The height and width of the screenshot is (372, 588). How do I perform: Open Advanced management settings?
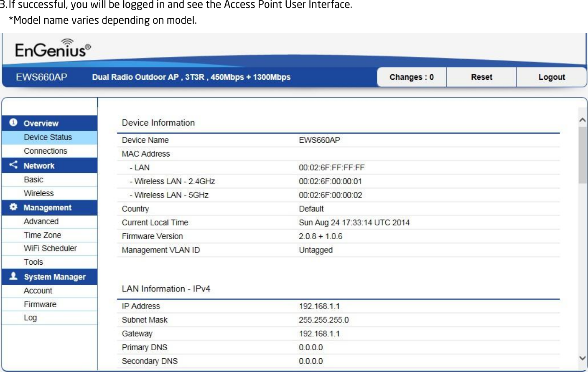coord(49,221)
